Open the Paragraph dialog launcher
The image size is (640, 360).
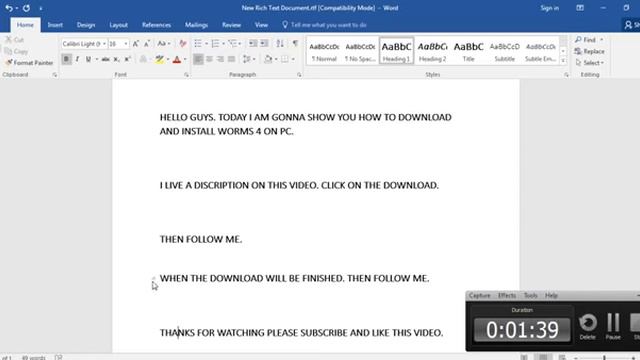299,75
